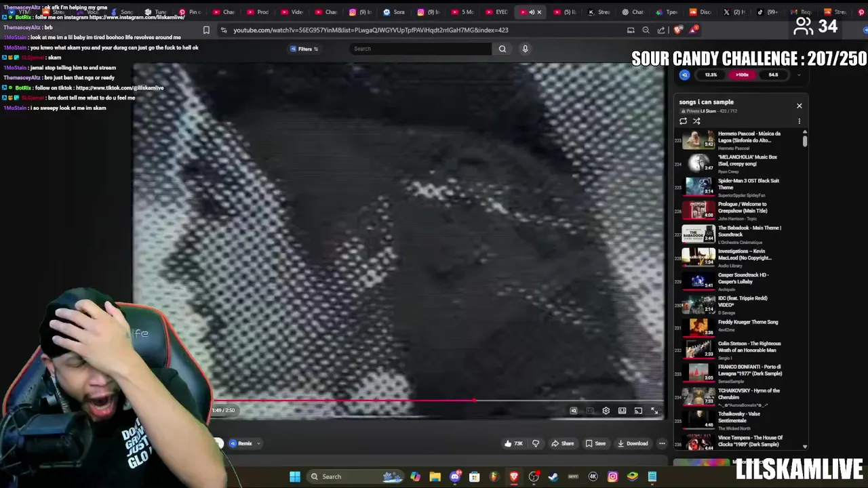Like the video with 73K likes
The image size is (868, 488).
click(513, 443)
